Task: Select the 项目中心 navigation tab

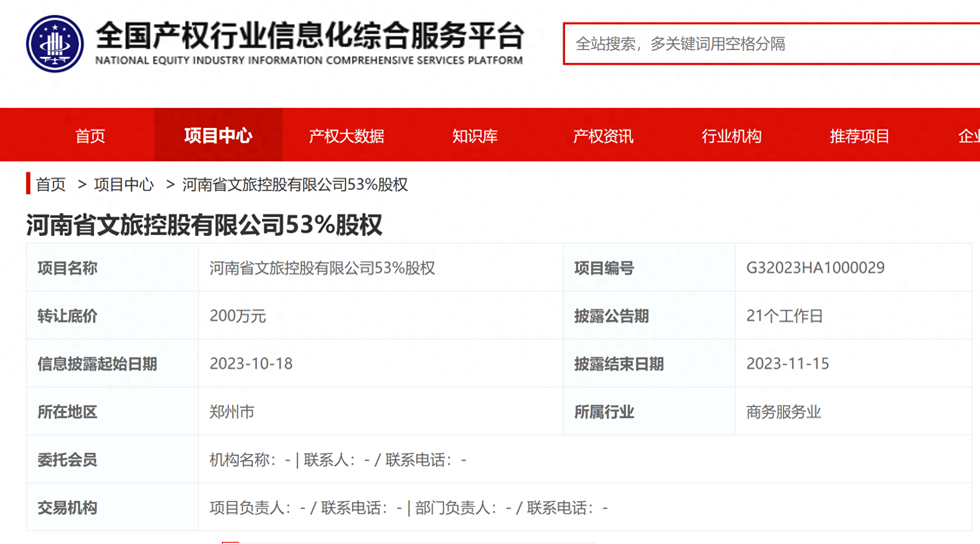Action: [x=219, y=136]
